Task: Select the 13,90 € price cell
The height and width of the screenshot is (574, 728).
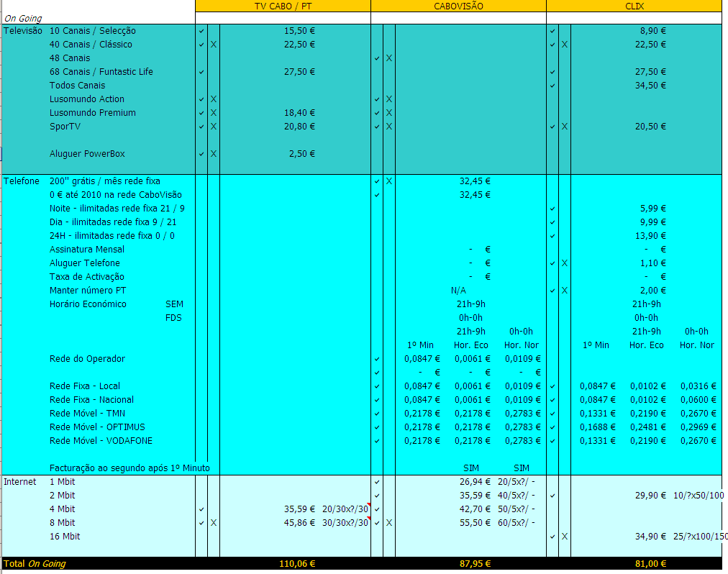Action: (650, 236)
